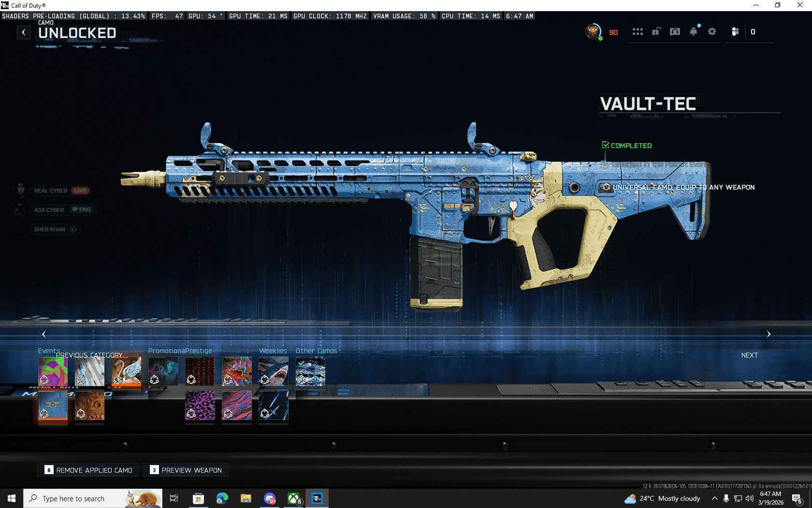Click PREVIEW WEAPON button
Image resolution: width=812 pixels, height=508 pixels.
[x=186, y=470]
